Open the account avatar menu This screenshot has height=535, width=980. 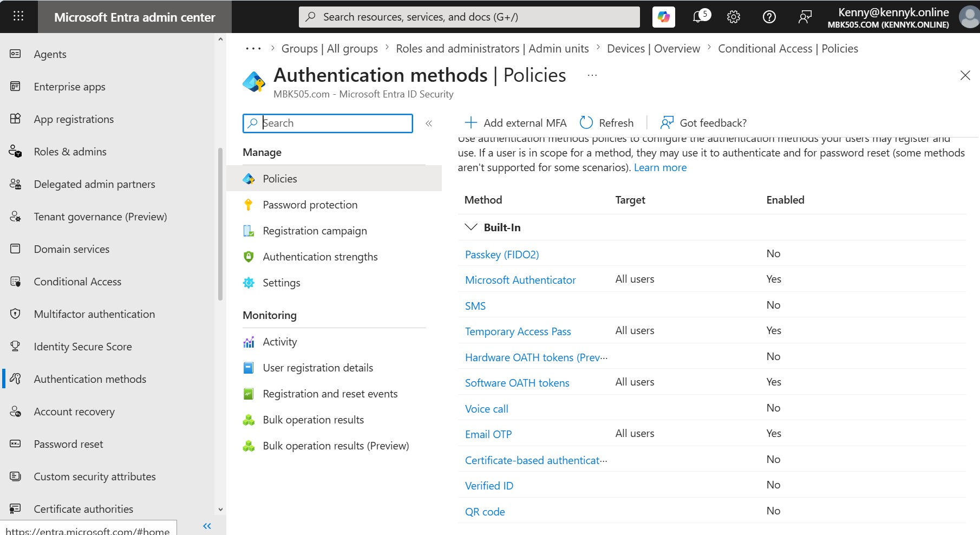969,17
